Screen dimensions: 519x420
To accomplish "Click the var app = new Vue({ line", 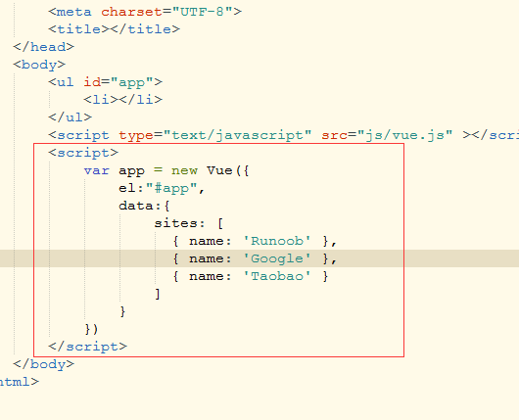I will coord(166,170).
